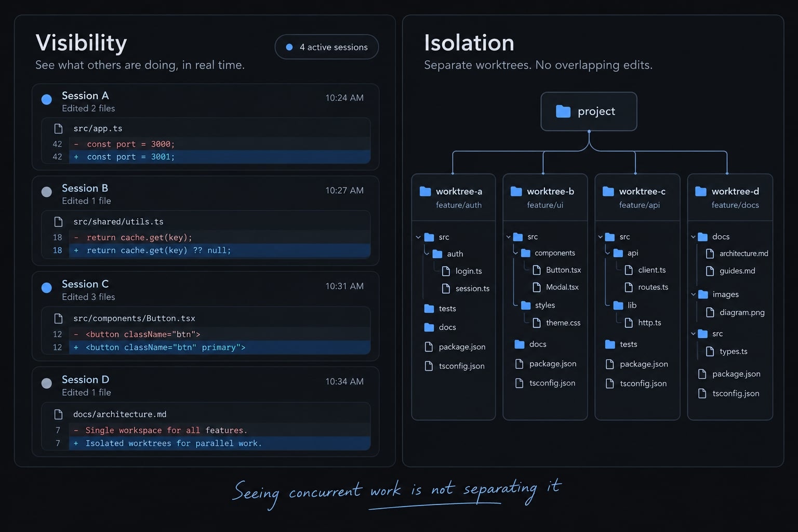Collapse the images folder chevron in worktree-d

coord(693,294)
